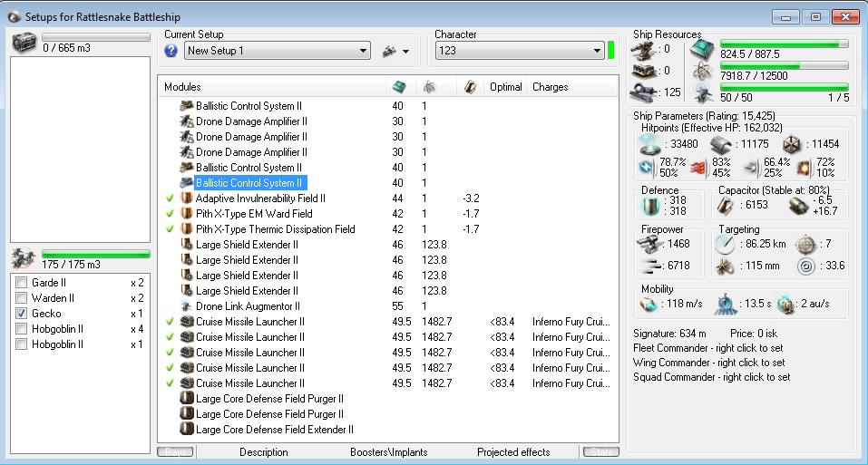The height and width of the screenshot is (465, 868).
Task: Click the armor hitpoints icon
Action: pyautogui.click(x=721, y=145)
